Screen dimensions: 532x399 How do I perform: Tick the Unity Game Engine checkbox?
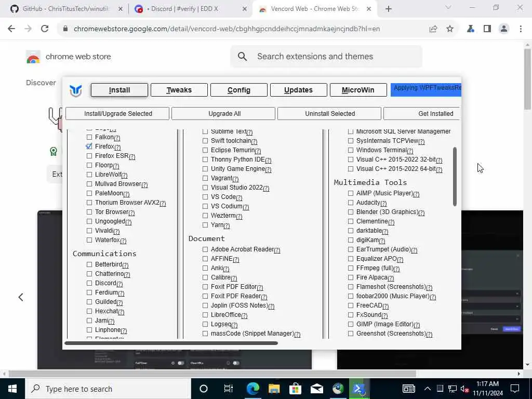(205, 169)
